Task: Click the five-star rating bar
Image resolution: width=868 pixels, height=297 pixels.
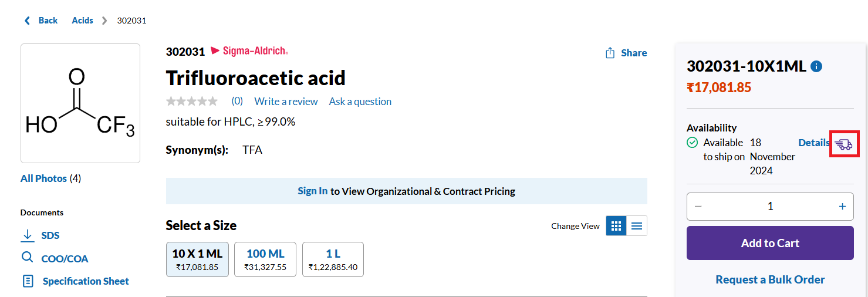Action: click(x=192, y=102)
